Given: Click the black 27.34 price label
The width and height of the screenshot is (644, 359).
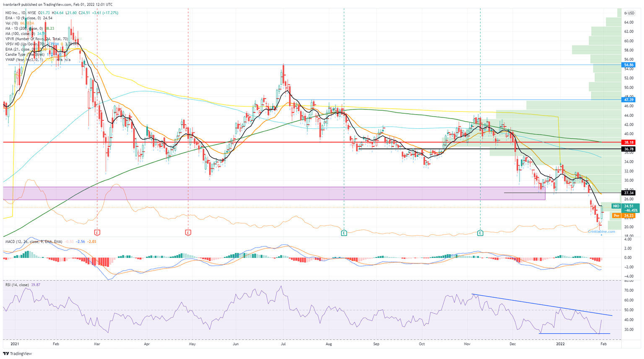Looking at the screenshot, I should [628, 193].
